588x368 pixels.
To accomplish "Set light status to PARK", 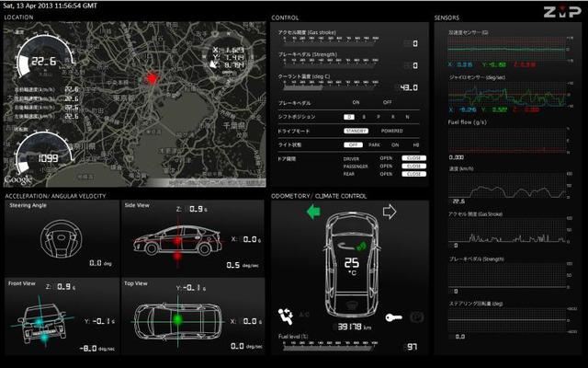I will (x=374, y=144).
